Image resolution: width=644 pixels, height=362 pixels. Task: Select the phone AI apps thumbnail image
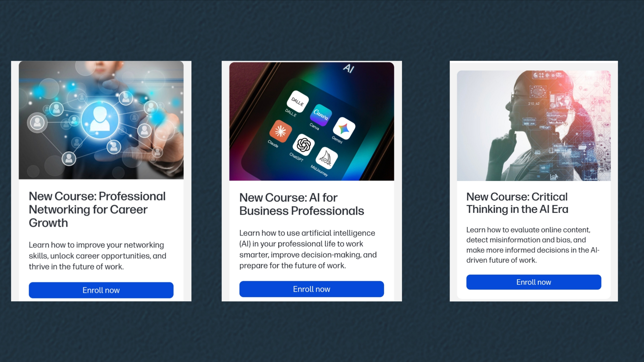coord(312,121)
